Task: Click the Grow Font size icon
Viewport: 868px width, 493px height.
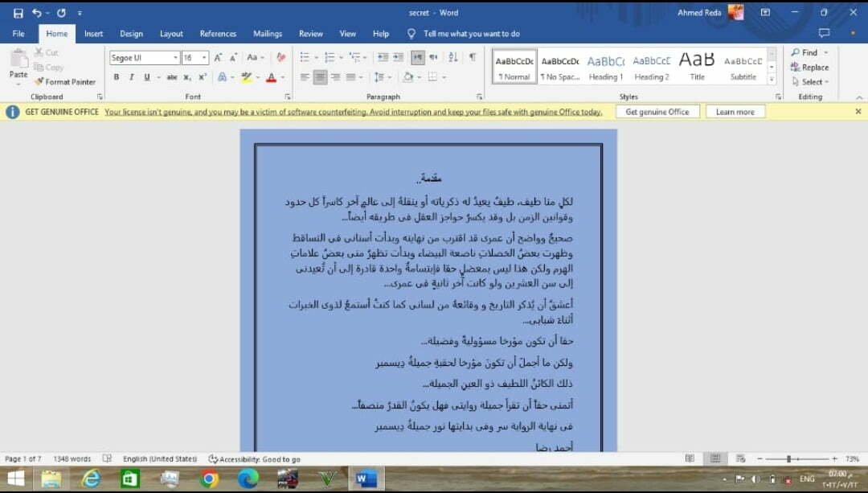Action: (x=218, y=58)
